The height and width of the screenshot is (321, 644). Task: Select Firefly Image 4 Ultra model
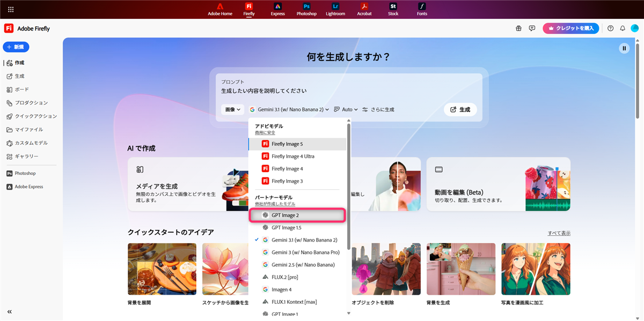[292, 156]
